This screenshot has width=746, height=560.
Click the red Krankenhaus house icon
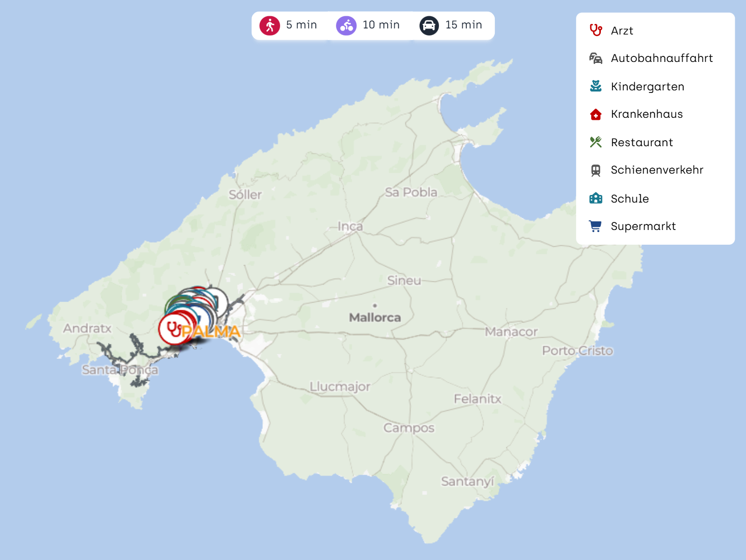pos(596,114)
